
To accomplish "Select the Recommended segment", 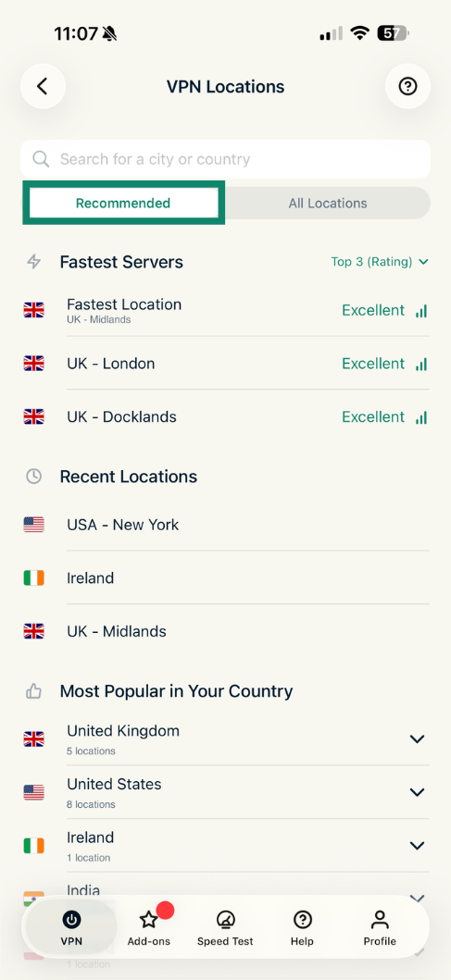I will 123,203.
